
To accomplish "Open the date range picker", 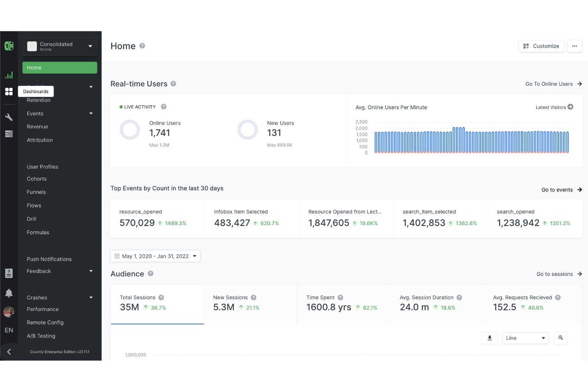I will (x=155, y=256).
